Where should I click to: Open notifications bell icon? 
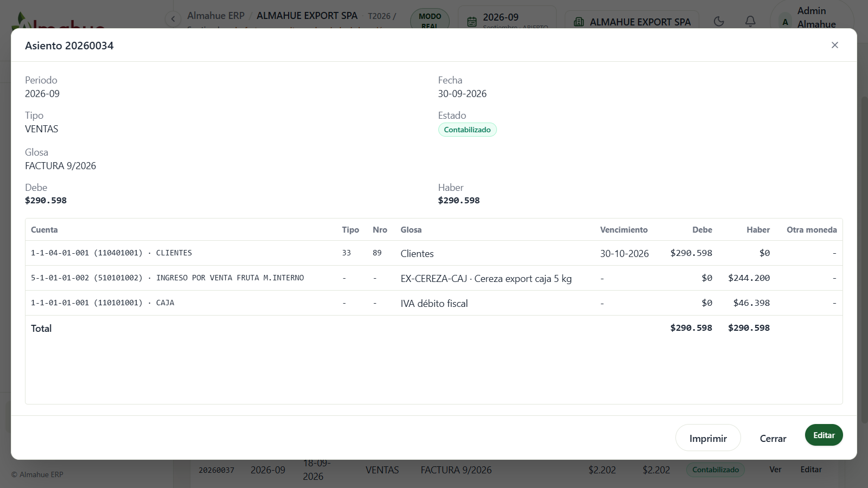click(x=750, y=21)
